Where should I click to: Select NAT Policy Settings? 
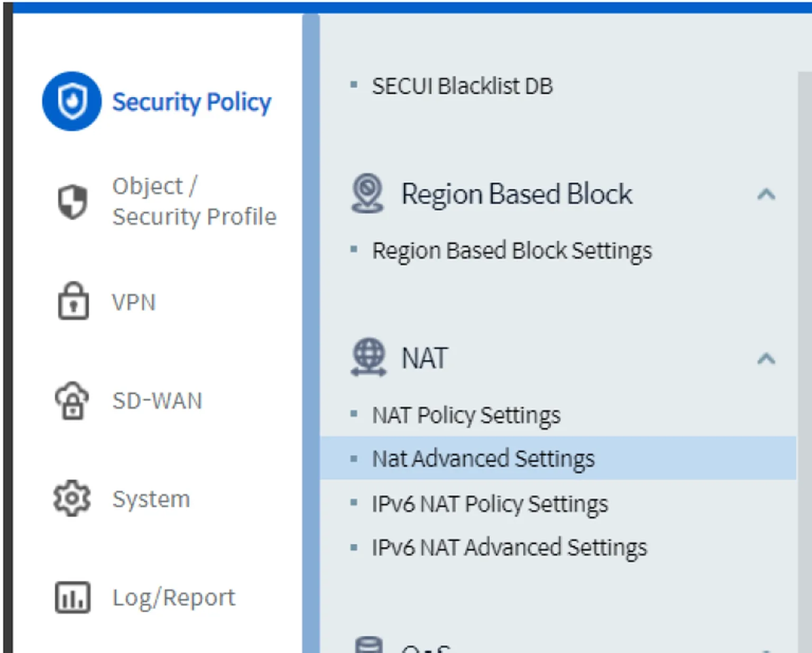click(x=466, y=415)
